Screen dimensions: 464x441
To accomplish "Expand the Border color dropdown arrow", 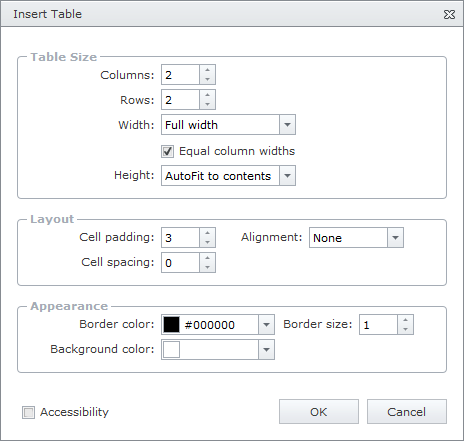I will tap(266, 324).
